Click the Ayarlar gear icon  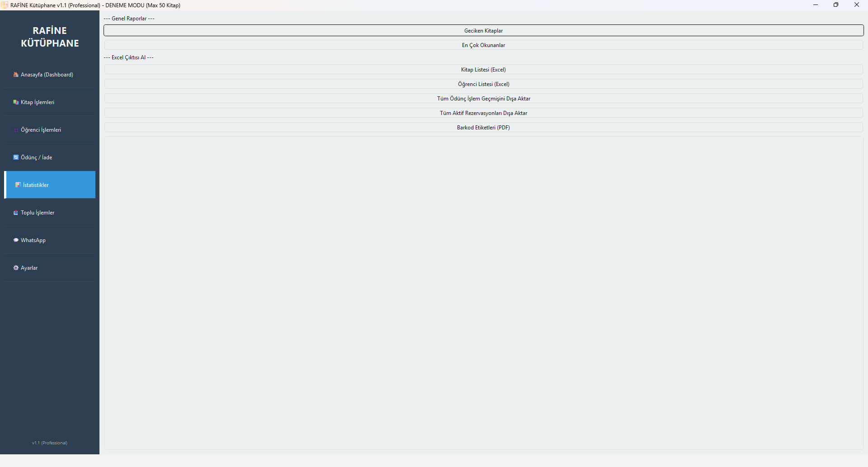(16, 268)
